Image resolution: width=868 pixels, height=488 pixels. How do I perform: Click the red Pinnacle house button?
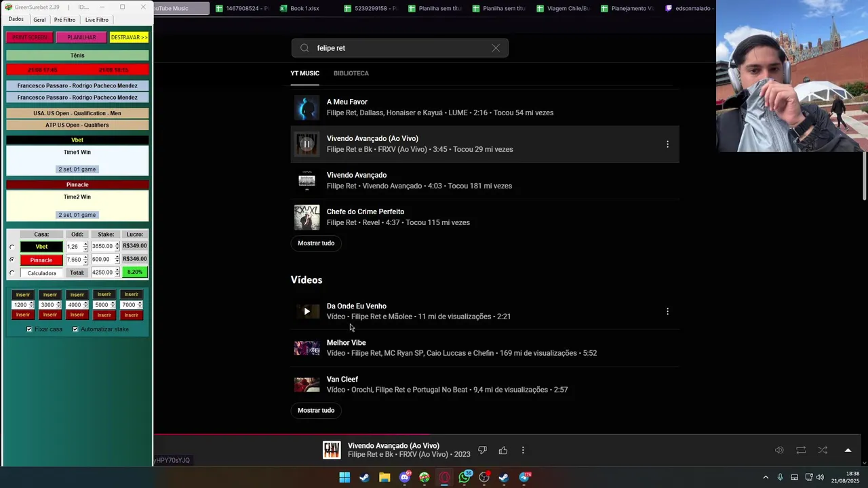tap(41, 260)
